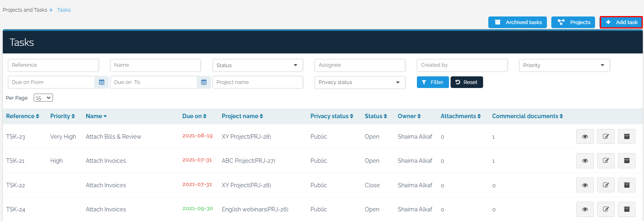
Task: Reset all filters with Reset button
Action: 466,82
